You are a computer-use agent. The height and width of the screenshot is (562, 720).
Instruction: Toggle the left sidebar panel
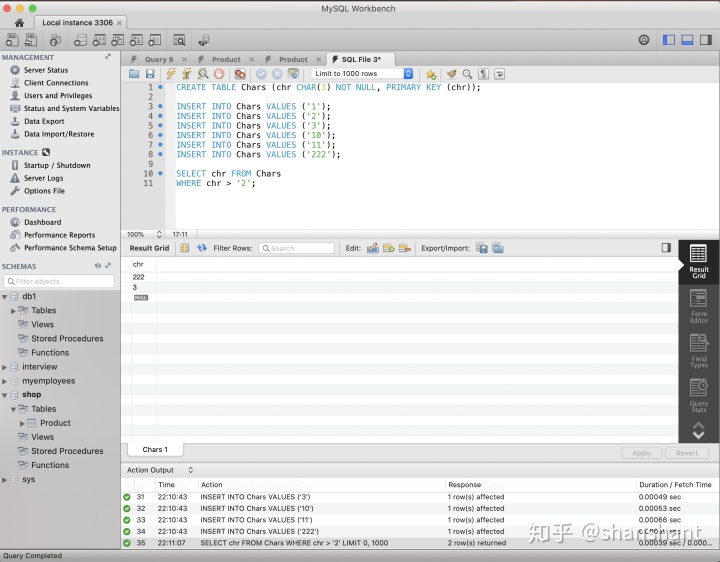[669, 40]
